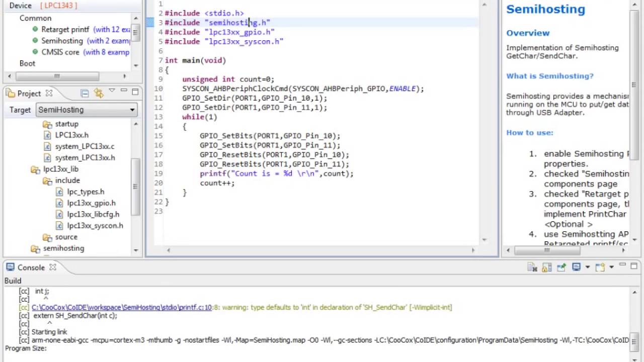Open file lpc13xx_syscon.h in tree
This screenshot has height=362, width=644.
pyautogui.click(x=95, y=225)
